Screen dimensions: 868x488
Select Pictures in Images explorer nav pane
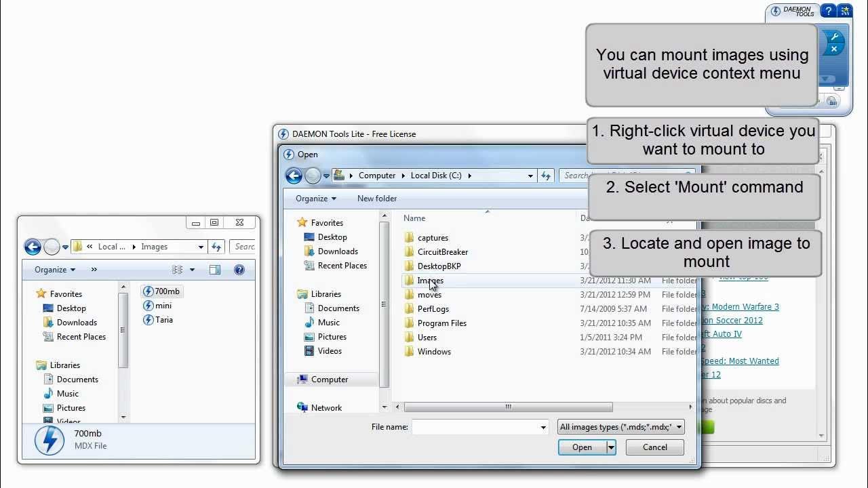71,408
